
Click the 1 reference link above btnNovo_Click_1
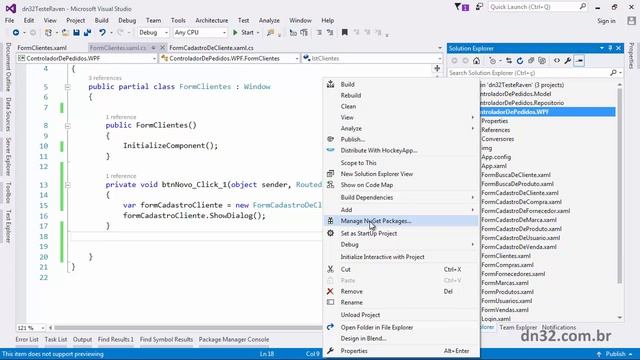coord(121,176)
